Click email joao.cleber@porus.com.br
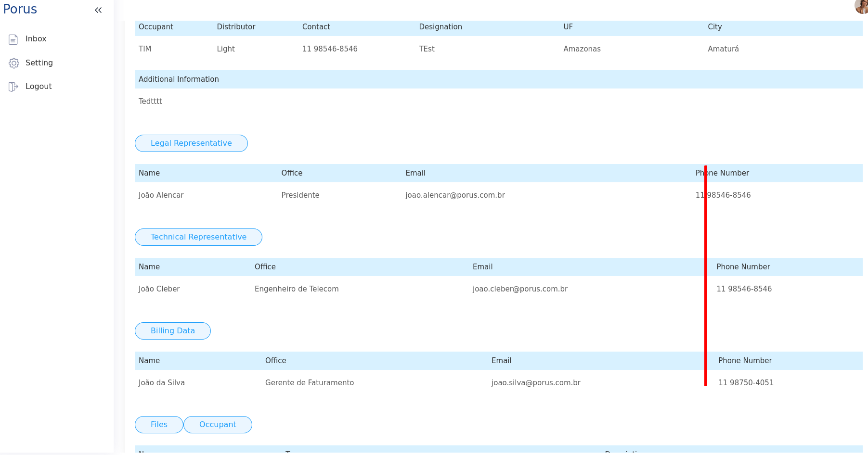 (520, 289)
